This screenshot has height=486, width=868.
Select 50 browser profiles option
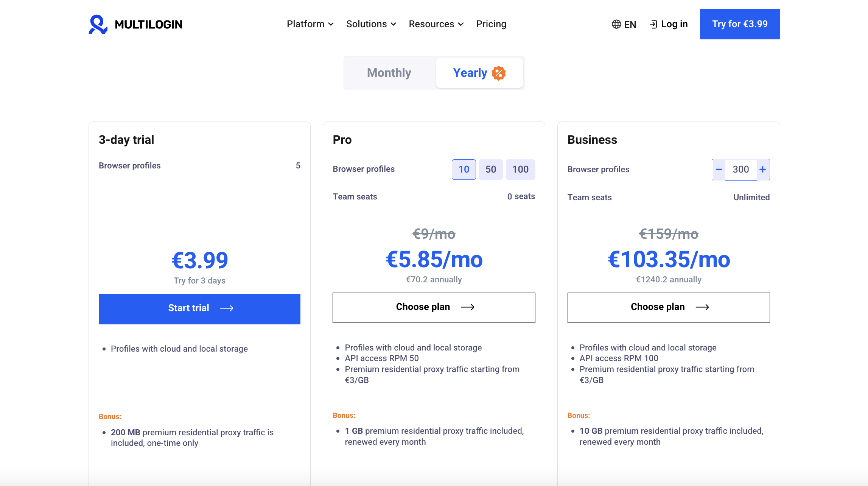click(x=491, y=169)
